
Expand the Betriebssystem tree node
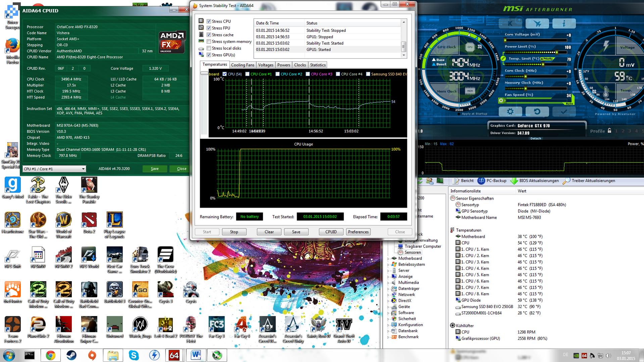tap(389, 265)
